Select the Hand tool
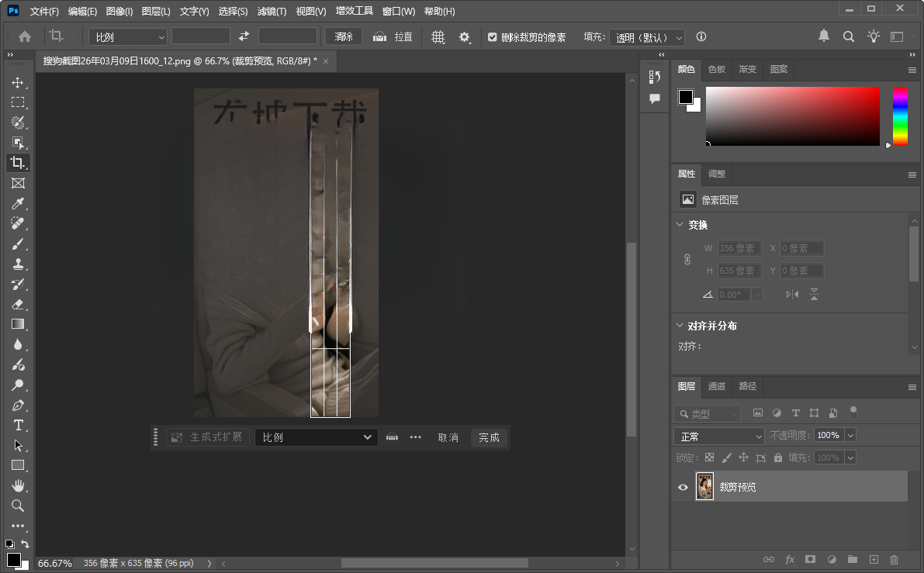 pyautogui.click(x=18, y=486)
